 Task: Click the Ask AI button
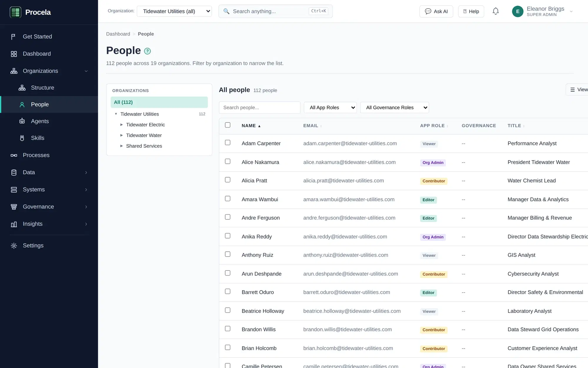[x=436, y=11]
